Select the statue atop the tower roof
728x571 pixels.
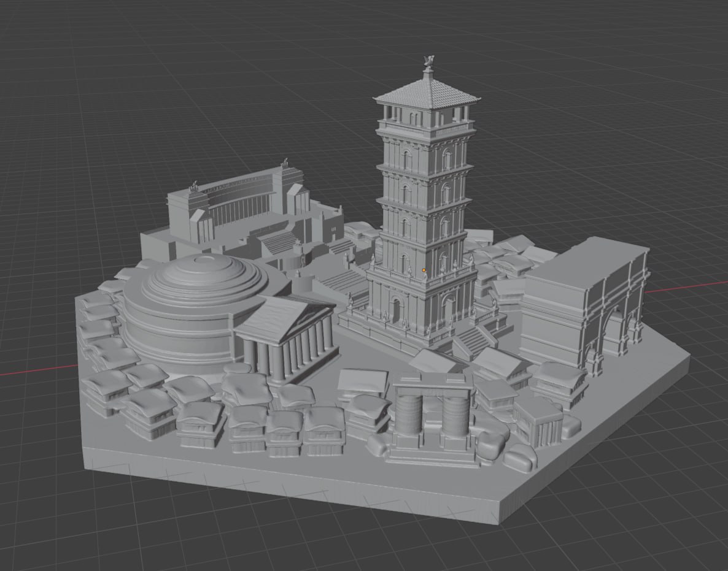point(428,63)
